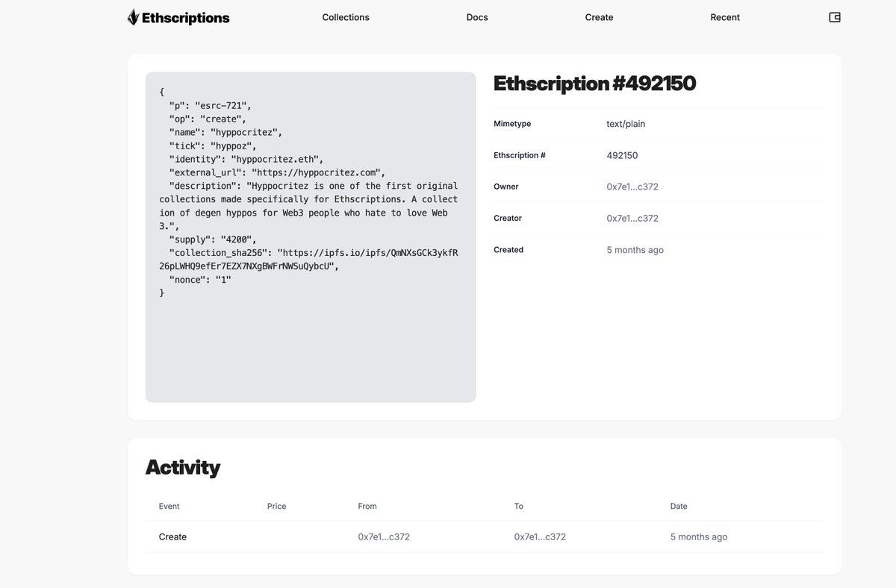Screen dimensions: 896x588
Task: Click the "op": "create" line
Action: [x=208, y=119]
